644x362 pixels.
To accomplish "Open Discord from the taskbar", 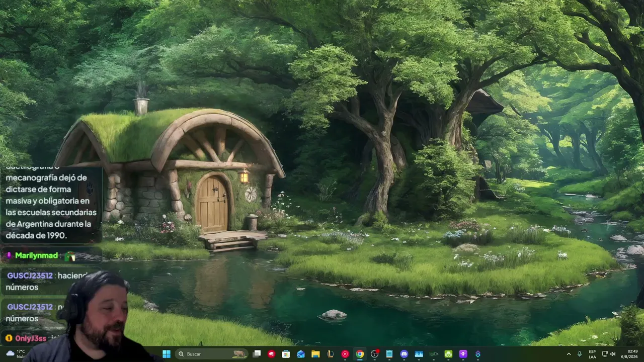I will tap(404, 354).
